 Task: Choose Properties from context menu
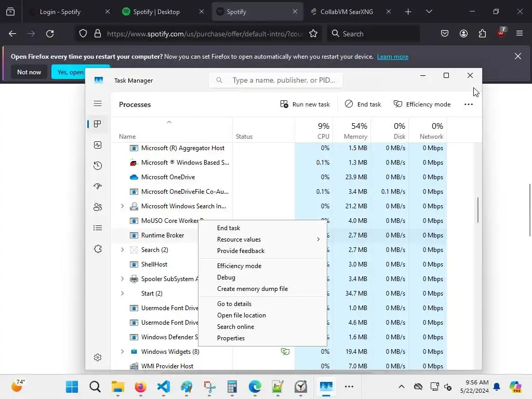(262, 338)
